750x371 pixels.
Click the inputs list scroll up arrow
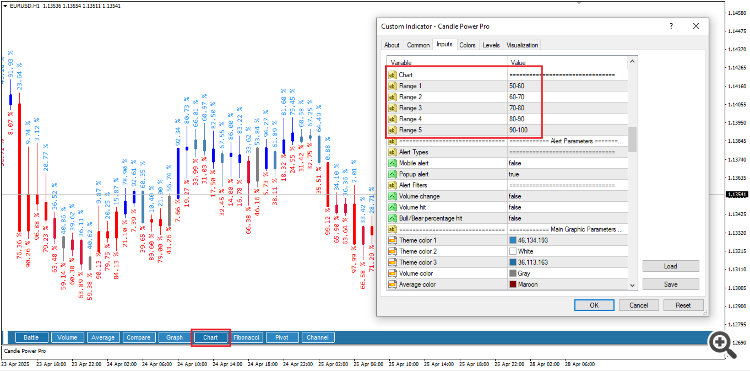pos(632,62)
